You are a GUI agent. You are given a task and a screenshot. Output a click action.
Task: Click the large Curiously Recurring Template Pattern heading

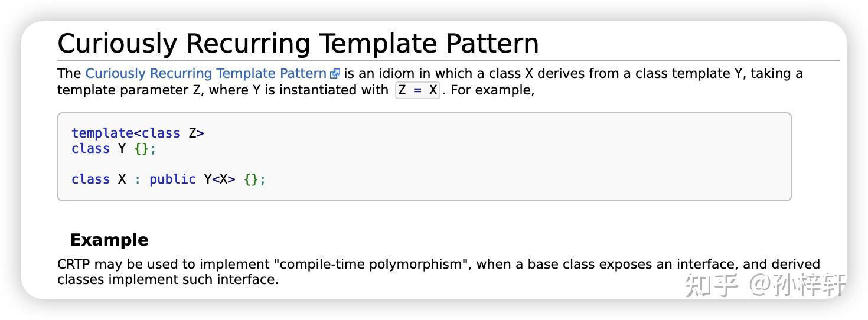298,44
